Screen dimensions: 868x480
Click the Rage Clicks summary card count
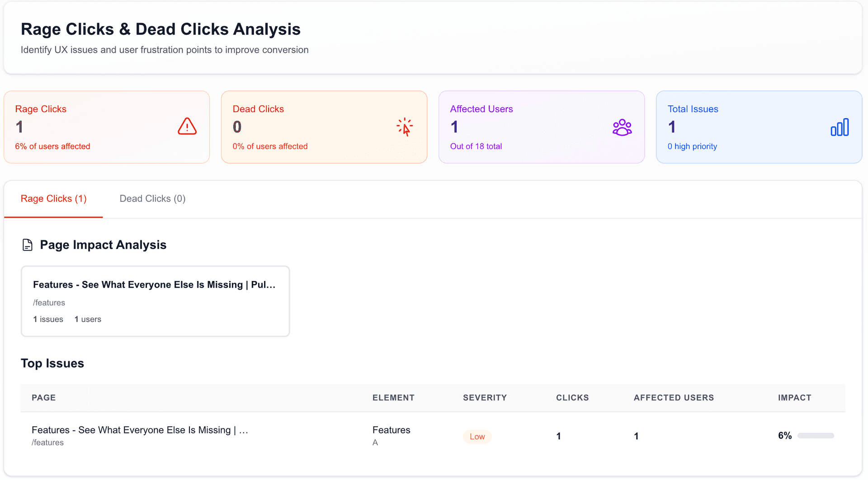(19, 127)
